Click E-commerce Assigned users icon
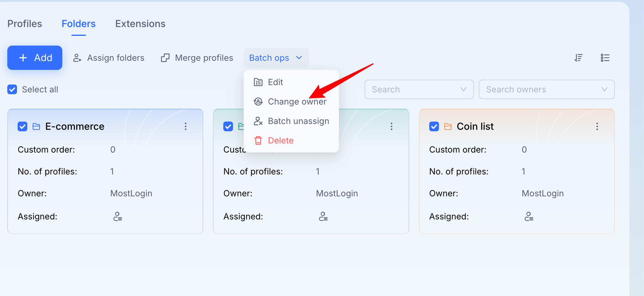 pos(118,216)
